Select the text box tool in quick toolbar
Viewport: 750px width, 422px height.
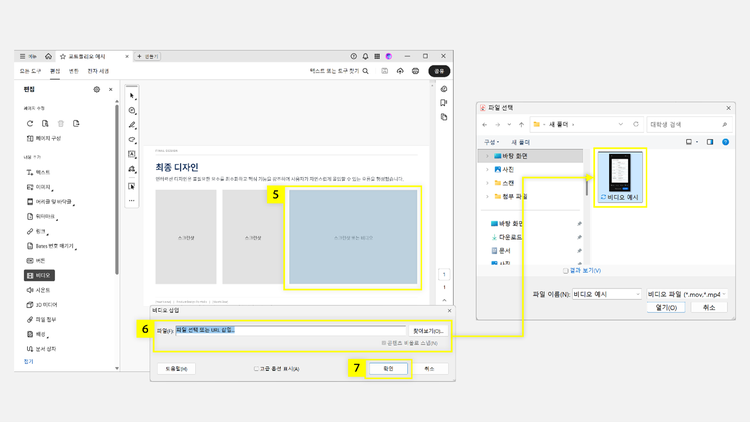(x=132, y=154)
